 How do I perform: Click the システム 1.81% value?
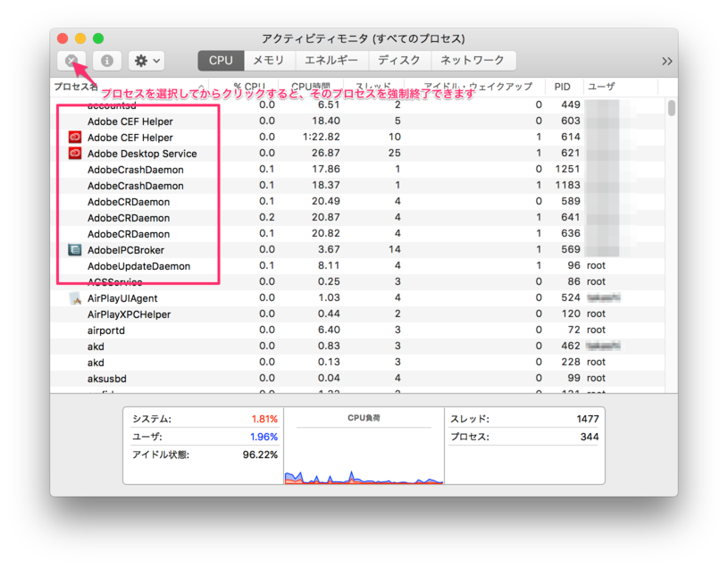(264, 419)
